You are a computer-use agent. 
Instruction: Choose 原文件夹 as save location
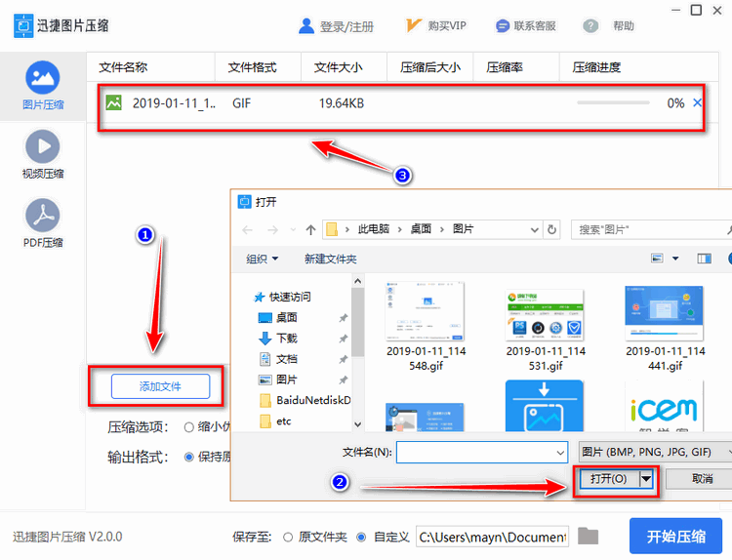point(288,538)
